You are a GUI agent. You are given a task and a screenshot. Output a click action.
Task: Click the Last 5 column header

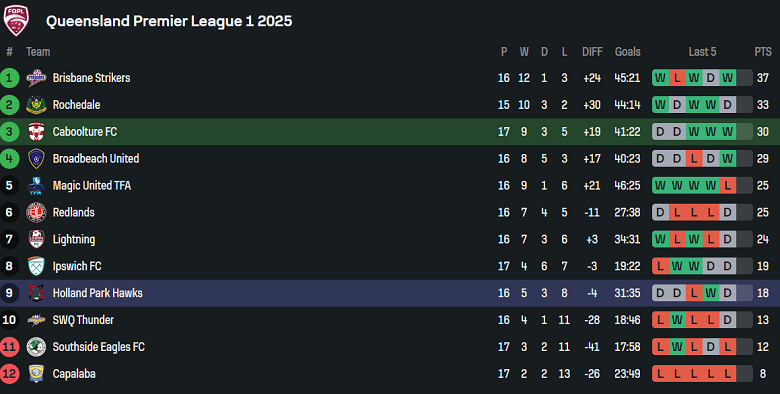pyautogui.click(x=702, y=51)
